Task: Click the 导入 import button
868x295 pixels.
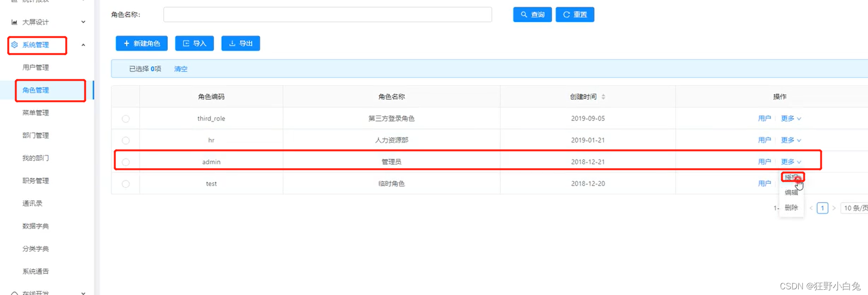Action: pyautogui.click(x=194, y=43)
